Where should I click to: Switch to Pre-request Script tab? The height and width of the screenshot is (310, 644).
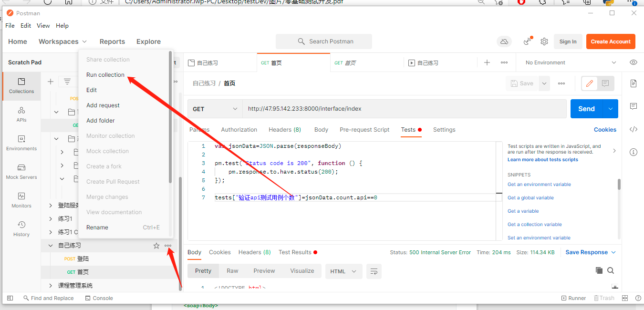[364, 130]
